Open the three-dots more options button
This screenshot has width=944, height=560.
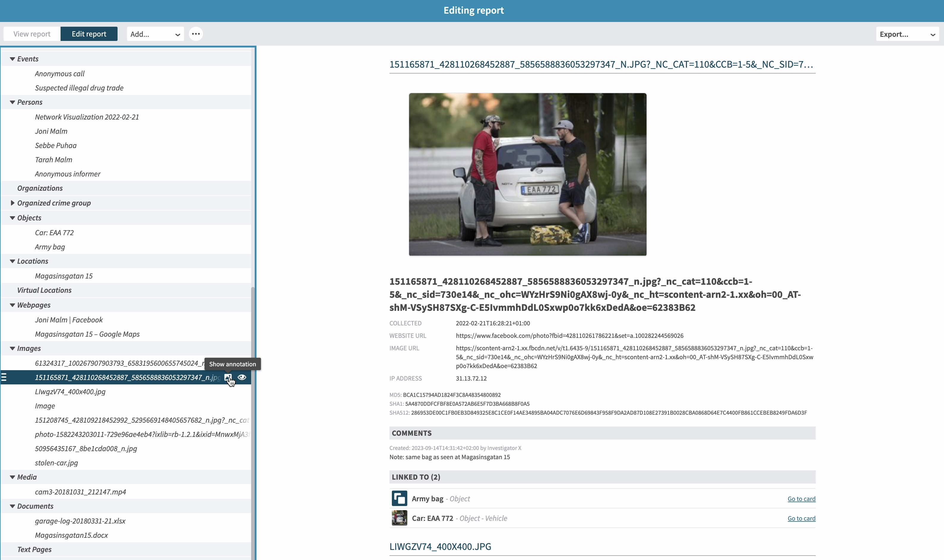pyautogui.click(x=196, y=34)
